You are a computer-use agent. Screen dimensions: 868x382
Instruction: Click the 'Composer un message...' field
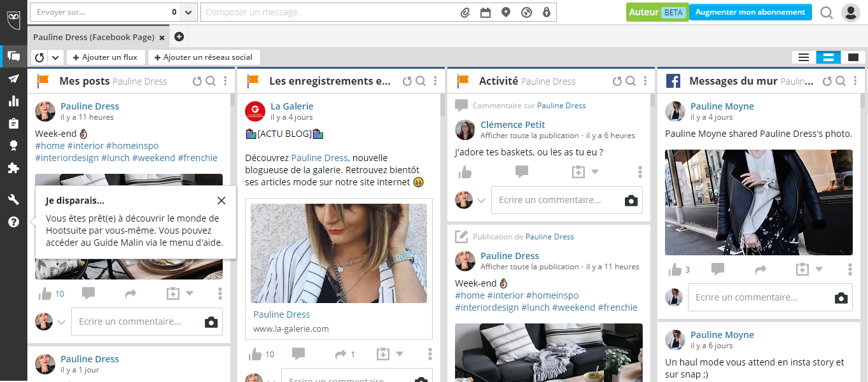pyautogui.click(x=328, y=12)
